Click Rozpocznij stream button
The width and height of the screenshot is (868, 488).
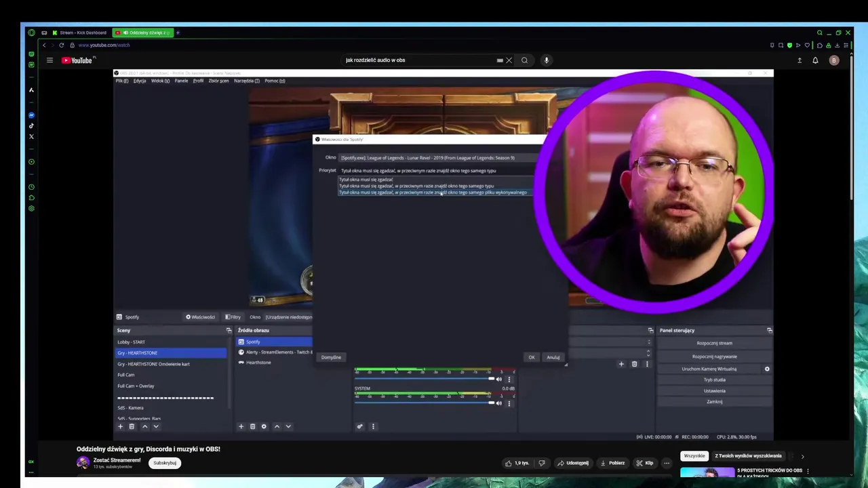coord(714,343)
